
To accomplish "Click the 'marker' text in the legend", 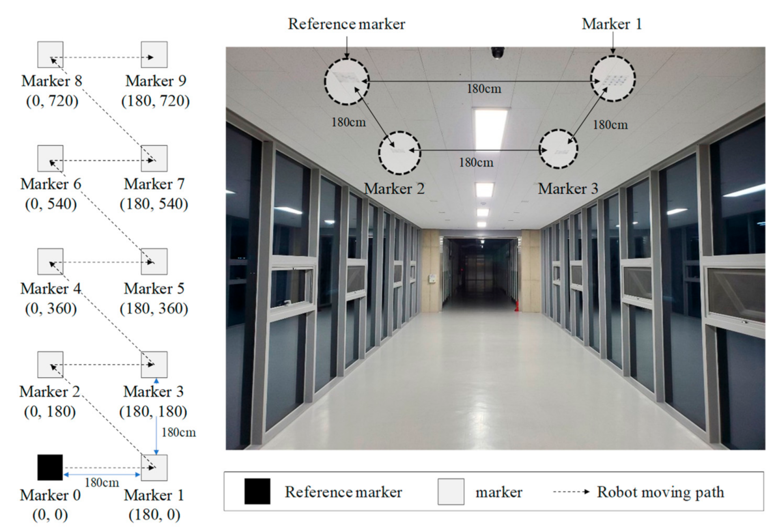I will click(x=499, y=492).
